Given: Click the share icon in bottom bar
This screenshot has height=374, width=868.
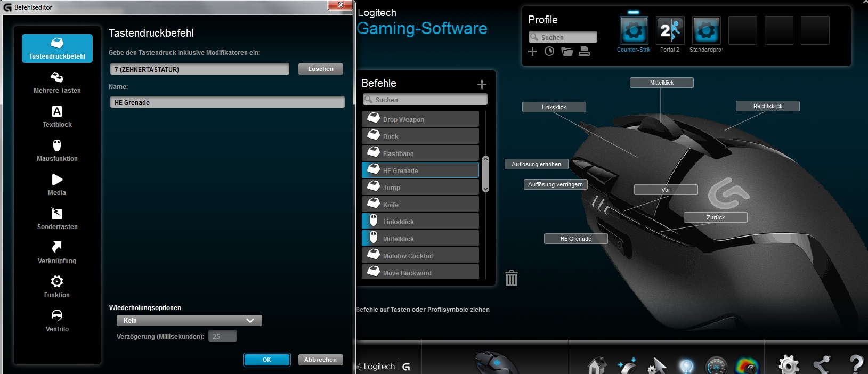Looking at the screenshot, I should click(x=822, y=365).
